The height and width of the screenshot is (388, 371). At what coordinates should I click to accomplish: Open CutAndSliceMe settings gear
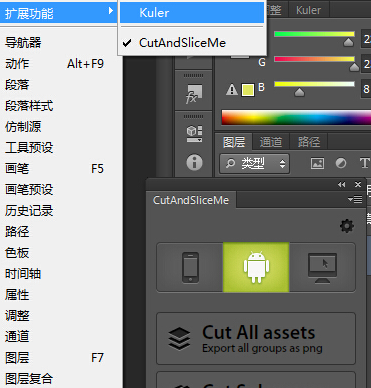tap(347, 226)
